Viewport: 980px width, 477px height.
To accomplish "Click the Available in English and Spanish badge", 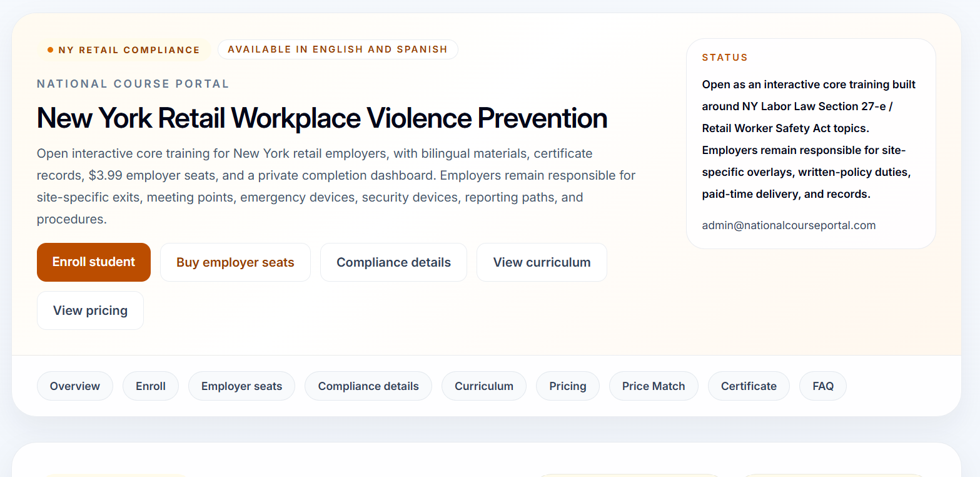I will pyautogui.click(x=338, y=49).
